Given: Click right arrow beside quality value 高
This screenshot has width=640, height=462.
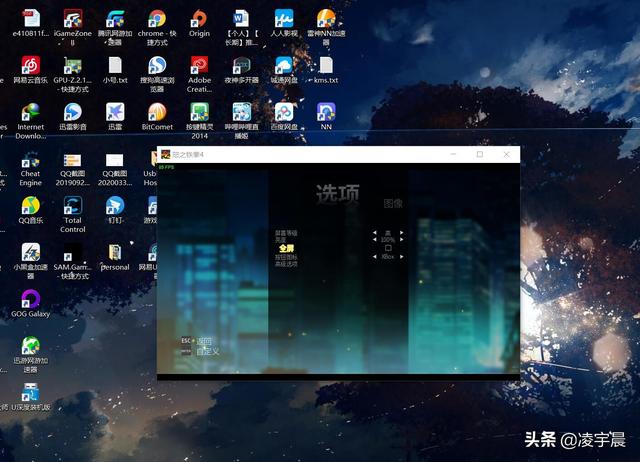Looking at the screenshot, I should pos(402,233).
